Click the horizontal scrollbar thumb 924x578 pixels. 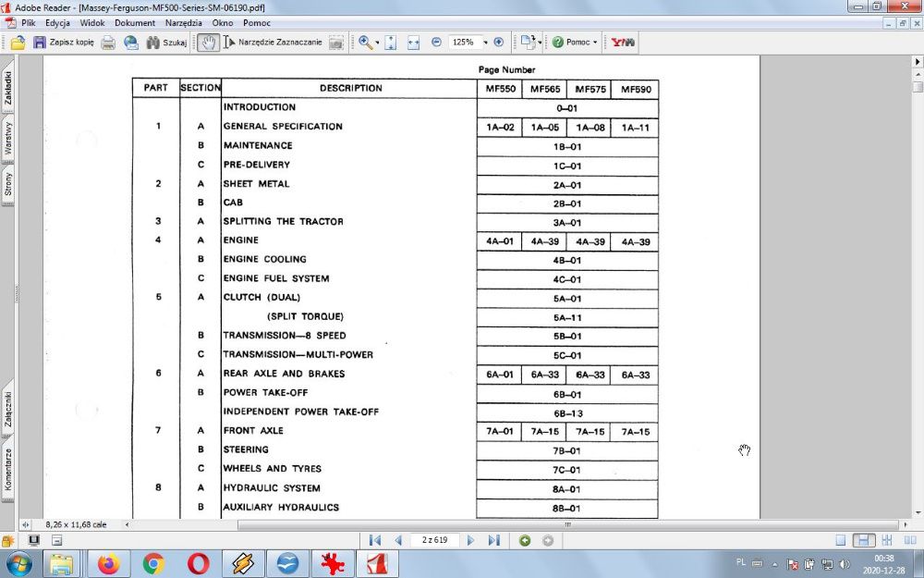(x=568, y=524)
